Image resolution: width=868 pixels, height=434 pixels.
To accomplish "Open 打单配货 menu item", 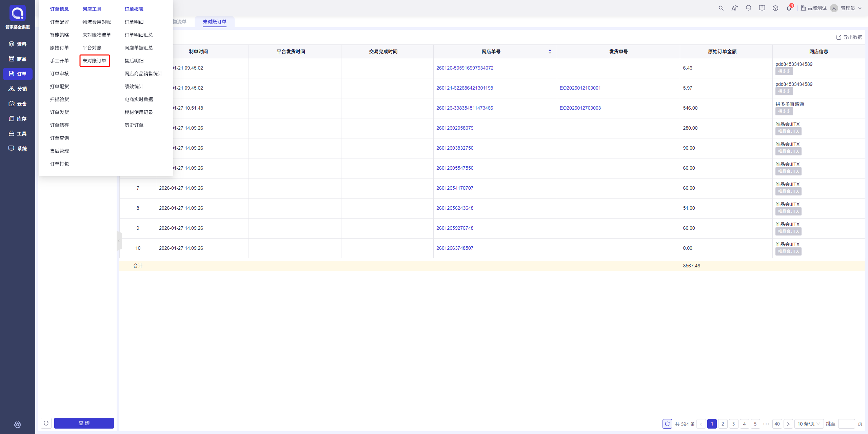I will click(59, 87).
